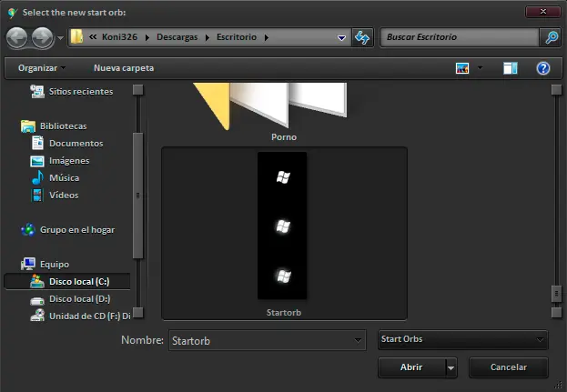Change the view with the views icon
The image size is (567, 392).
tap(462, 68)
